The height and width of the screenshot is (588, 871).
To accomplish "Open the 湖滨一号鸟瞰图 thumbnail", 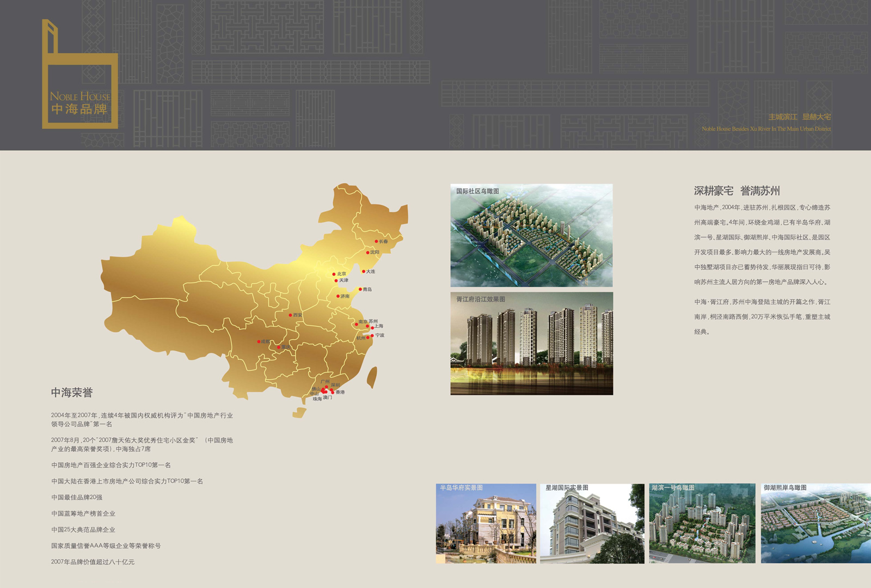I will [x=702, y=523].
